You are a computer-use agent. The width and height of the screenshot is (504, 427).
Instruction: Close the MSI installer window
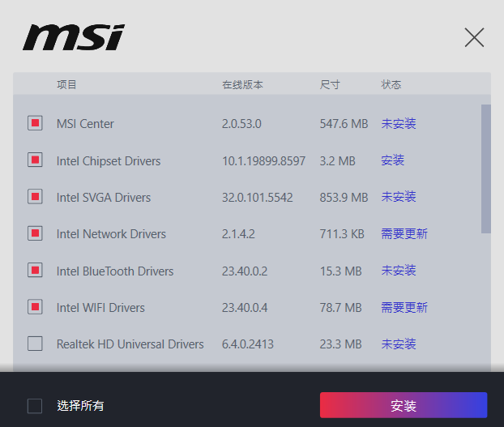474,37
